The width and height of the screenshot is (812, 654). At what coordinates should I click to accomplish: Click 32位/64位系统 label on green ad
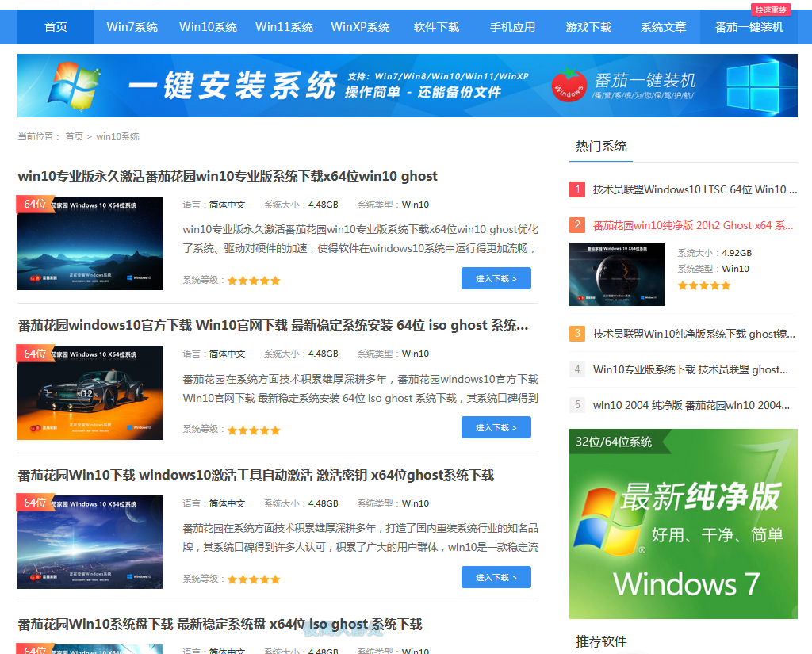click(x=614, y=442)
